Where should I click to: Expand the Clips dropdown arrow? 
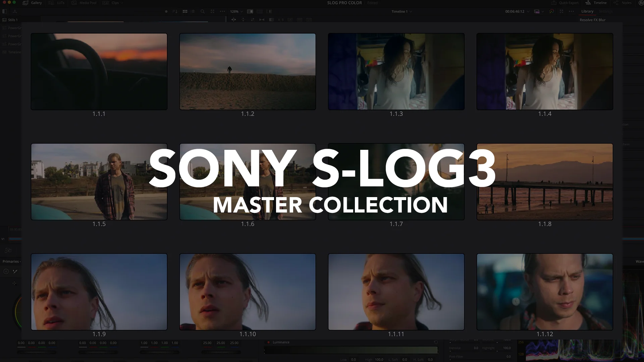[122, 3]
